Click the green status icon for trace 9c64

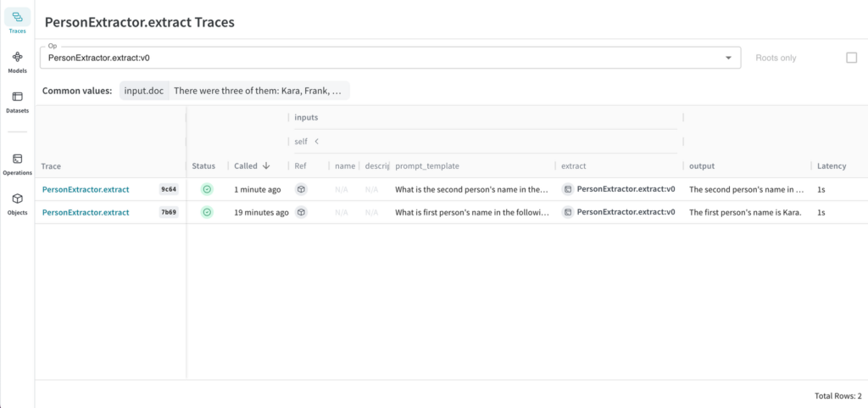point(206,189)
